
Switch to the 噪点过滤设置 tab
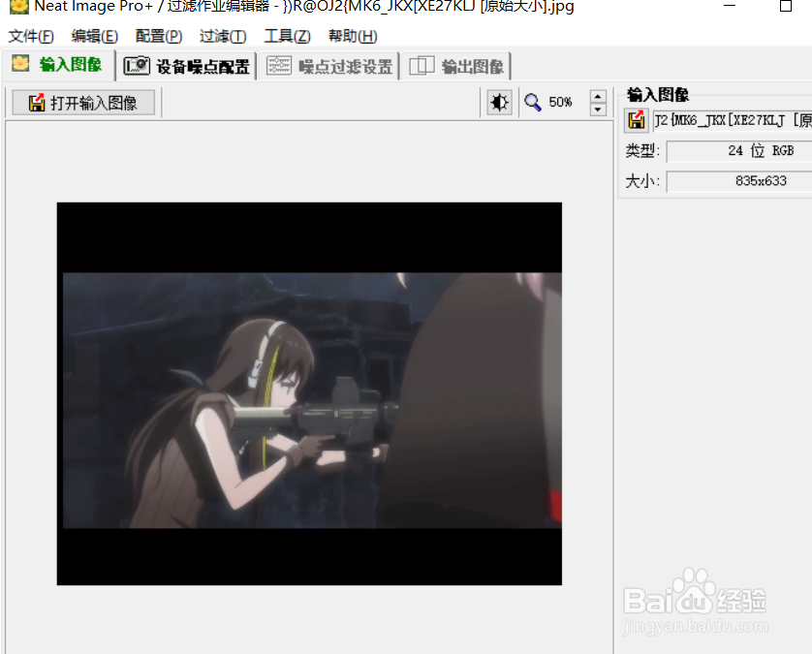(x=329, y=66)
